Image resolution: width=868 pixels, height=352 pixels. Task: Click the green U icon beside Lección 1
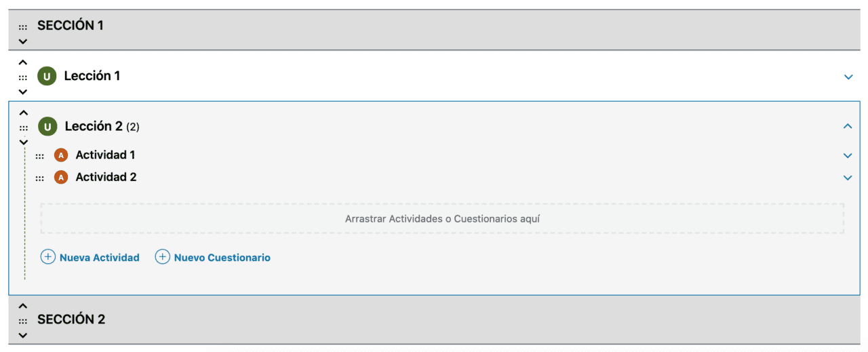pyautogui.click(x=47, y=76)
